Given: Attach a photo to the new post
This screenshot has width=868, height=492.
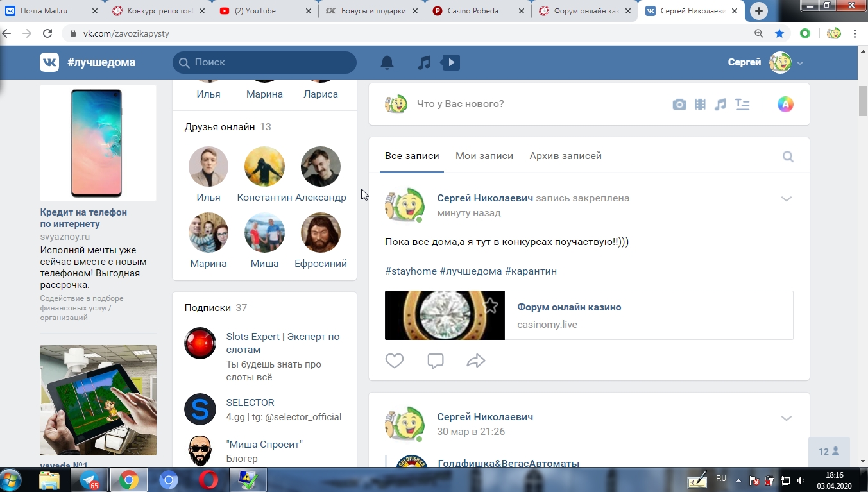Looking at the screenshot, I should coord(679,105).
